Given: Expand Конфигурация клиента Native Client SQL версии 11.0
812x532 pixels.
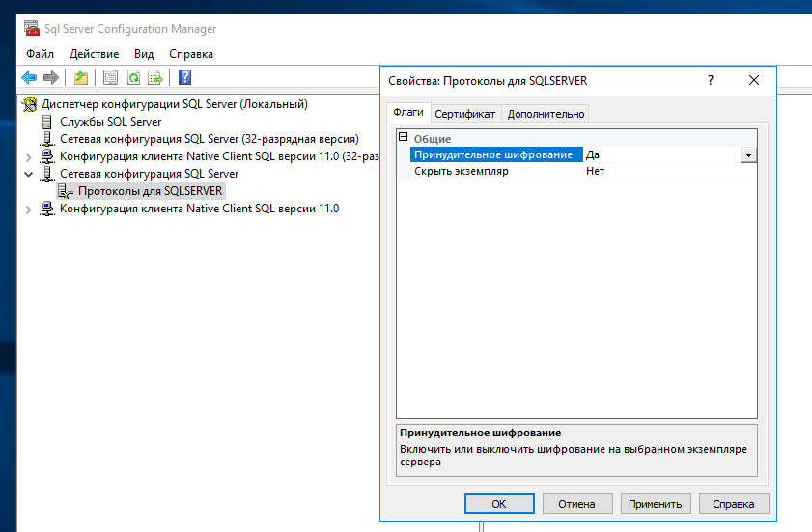Looking at the screenshot, I should (28, 210).
